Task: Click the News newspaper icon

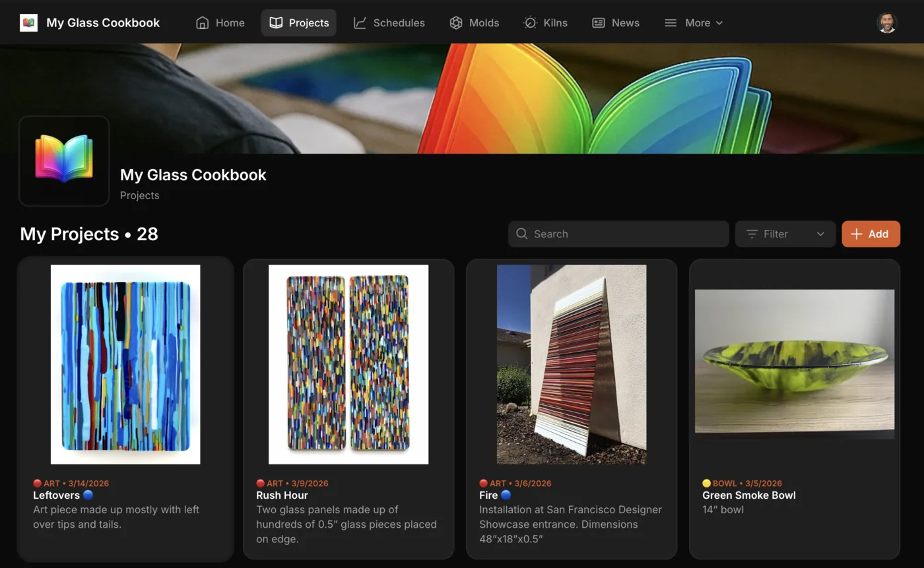Action: tap(599, 22)
